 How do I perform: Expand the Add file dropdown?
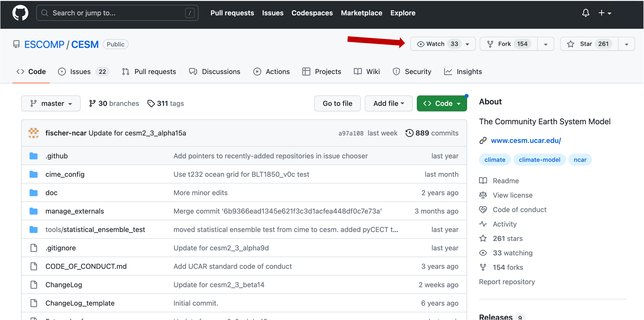point(389,103)
